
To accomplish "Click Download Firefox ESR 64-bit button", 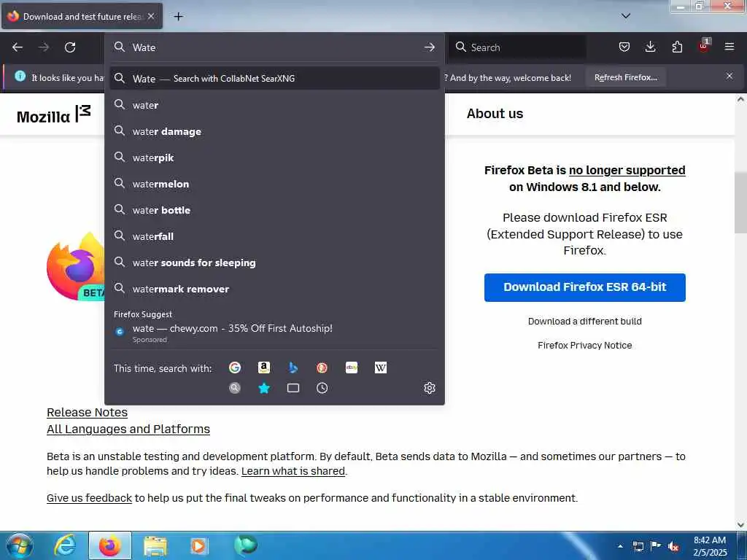I will [x=584, y=287].
